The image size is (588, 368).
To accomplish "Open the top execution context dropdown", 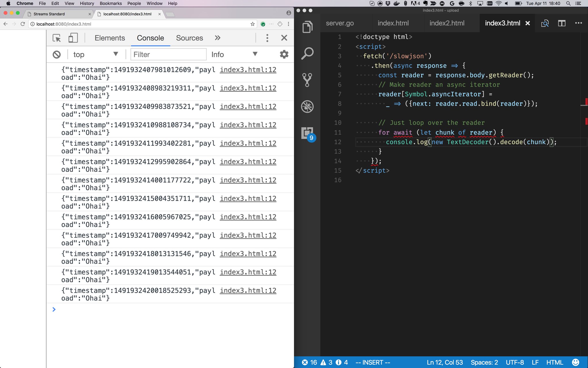I will coord(96,54).
